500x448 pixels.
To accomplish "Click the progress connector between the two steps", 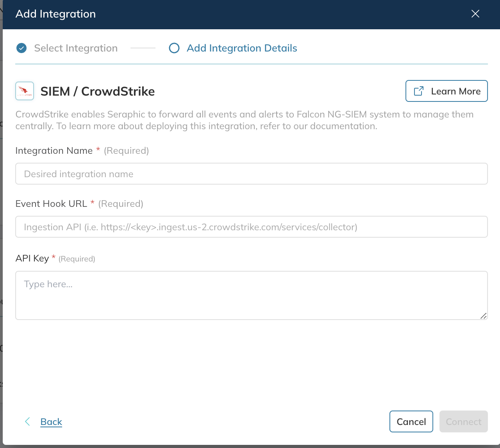I will click(x=143, y=48).
